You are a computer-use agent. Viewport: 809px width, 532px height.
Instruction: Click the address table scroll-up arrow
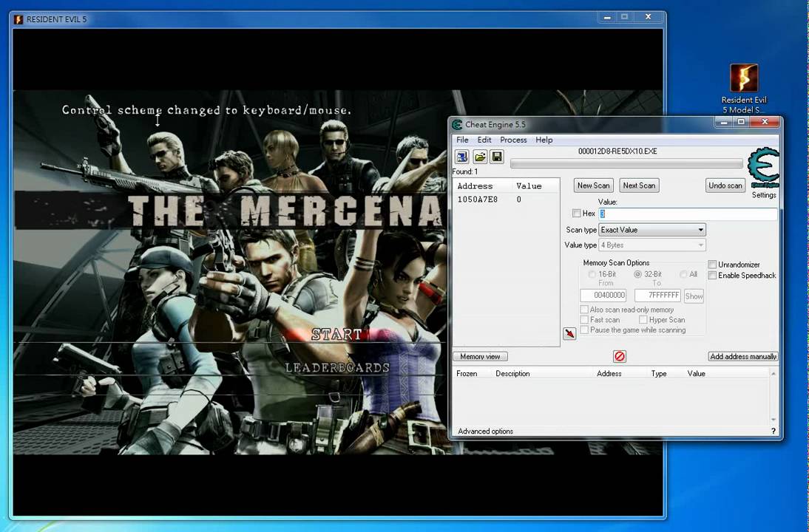[773, 373]
